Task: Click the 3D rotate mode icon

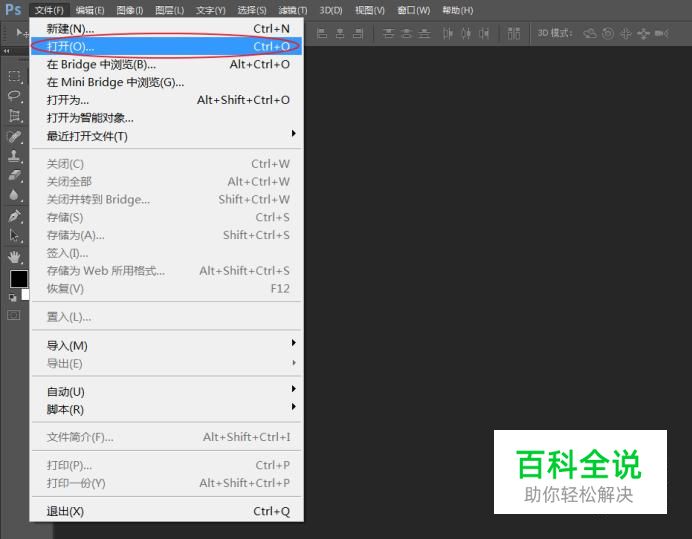Action: tap(590, 33)
